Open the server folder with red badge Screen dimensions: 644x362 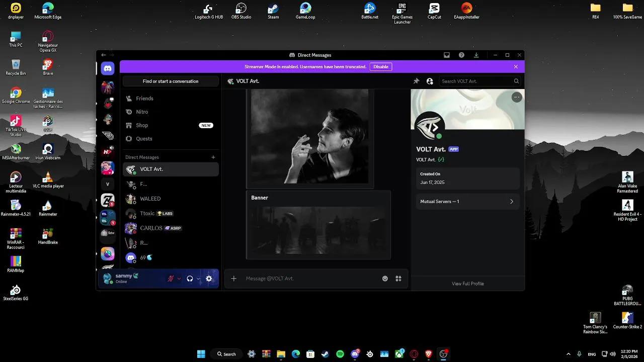tap(108, 217)
